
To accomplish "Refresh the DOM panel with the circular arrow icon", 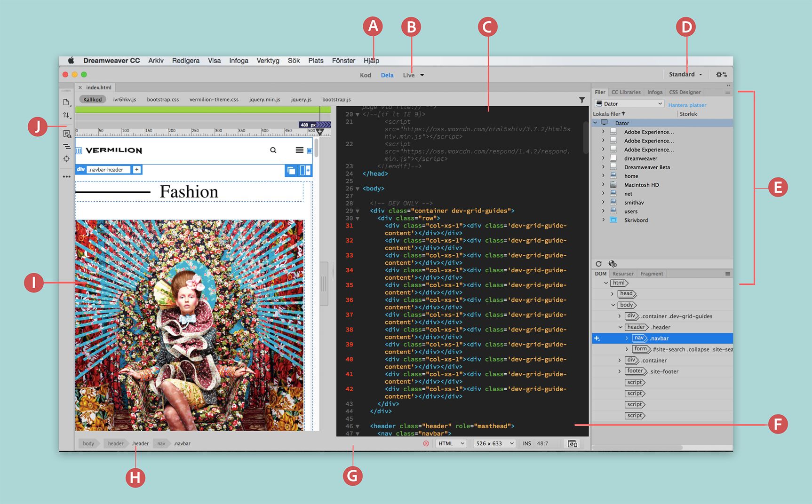I will pyautogui.click(x=598, y=264).
